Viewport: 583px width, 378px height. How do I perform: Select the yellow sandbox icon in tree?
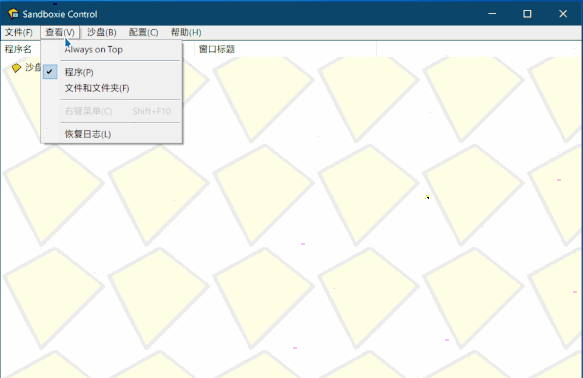(x=16, y=68)
